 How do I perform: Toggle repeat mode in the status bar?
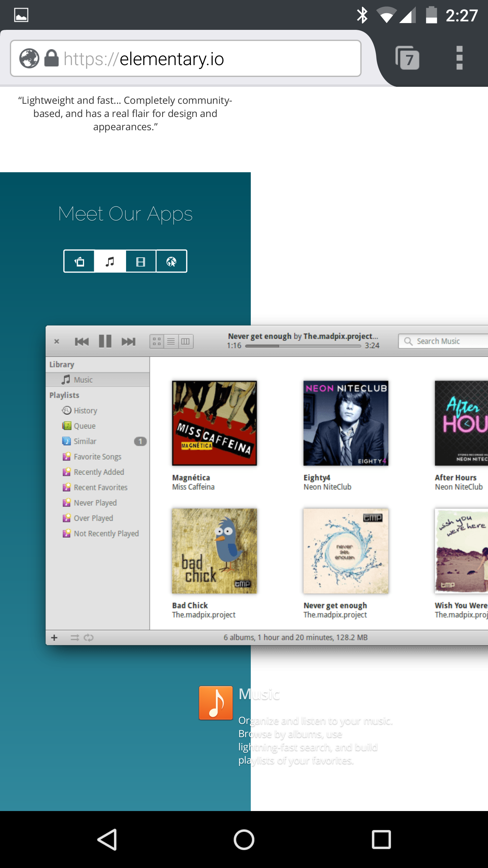(88, 638)
